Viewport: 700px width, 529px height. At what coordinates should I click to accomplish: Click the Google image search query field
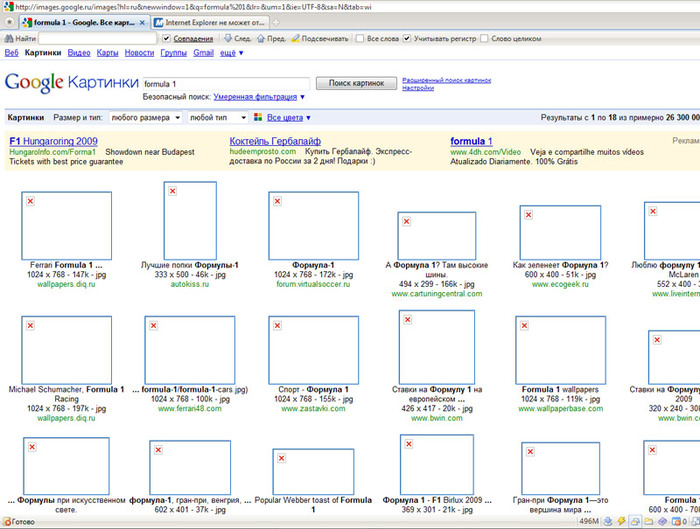click(x=226, y=84)
